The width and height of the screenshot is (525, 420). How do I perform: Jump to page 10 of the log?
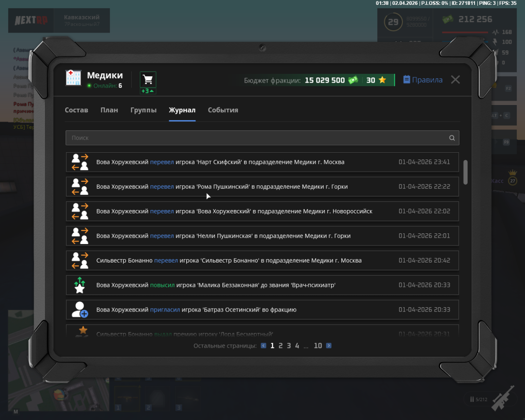pyautogui.click(x=318, y=345)
